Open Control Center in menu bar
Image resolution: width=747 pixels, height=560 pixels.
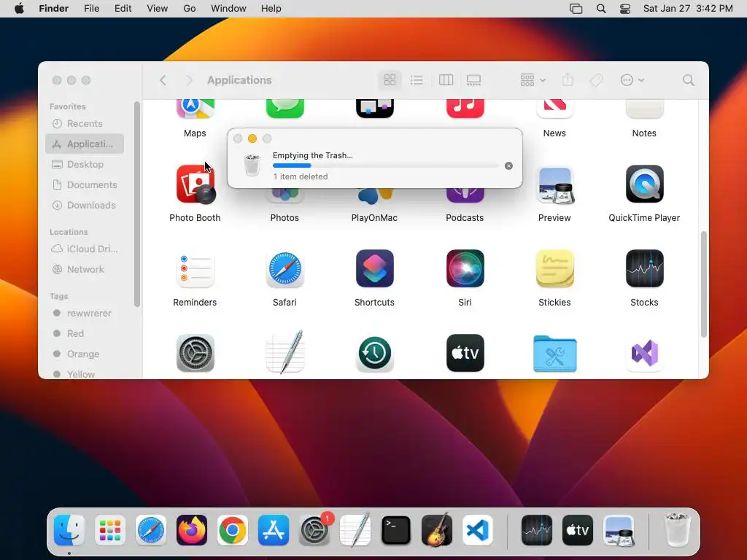point(625,9)
